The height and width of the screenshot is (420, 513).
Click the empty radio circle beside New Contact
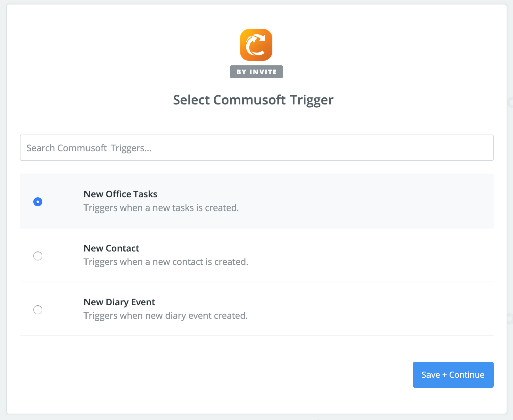(x=38, y=256)
